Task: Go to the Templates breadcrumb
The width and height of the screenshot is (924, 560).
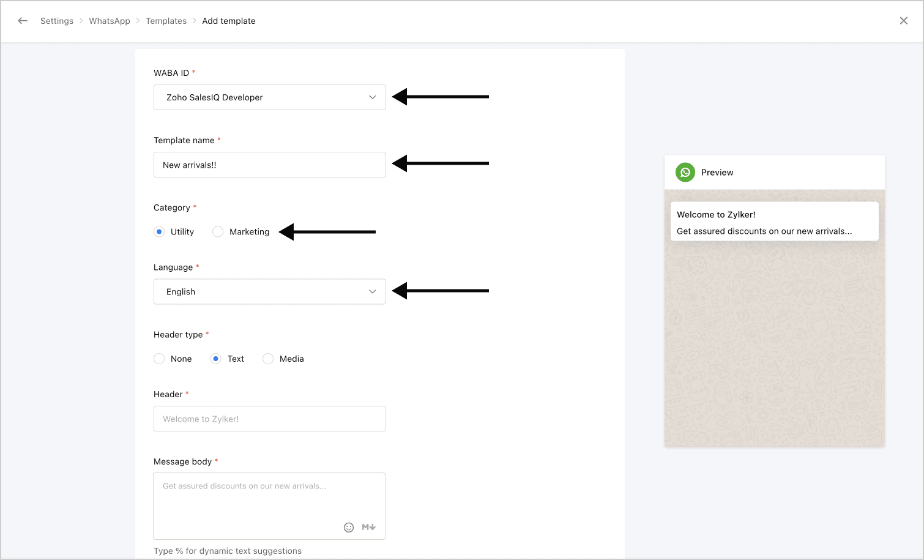Action: 166,21
